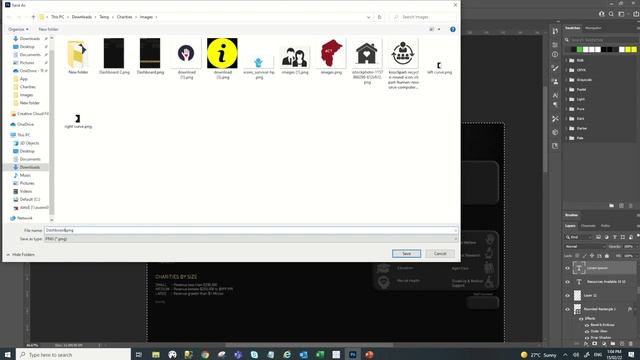
Task: Open Task View on the taskbar
Action: pyautogui.click(x=139, y=355)
